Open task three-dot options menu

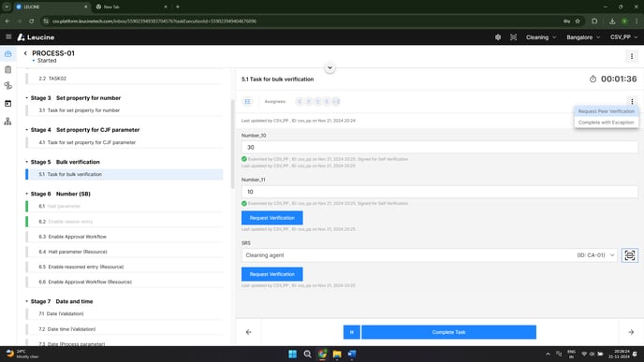point(632,101)
